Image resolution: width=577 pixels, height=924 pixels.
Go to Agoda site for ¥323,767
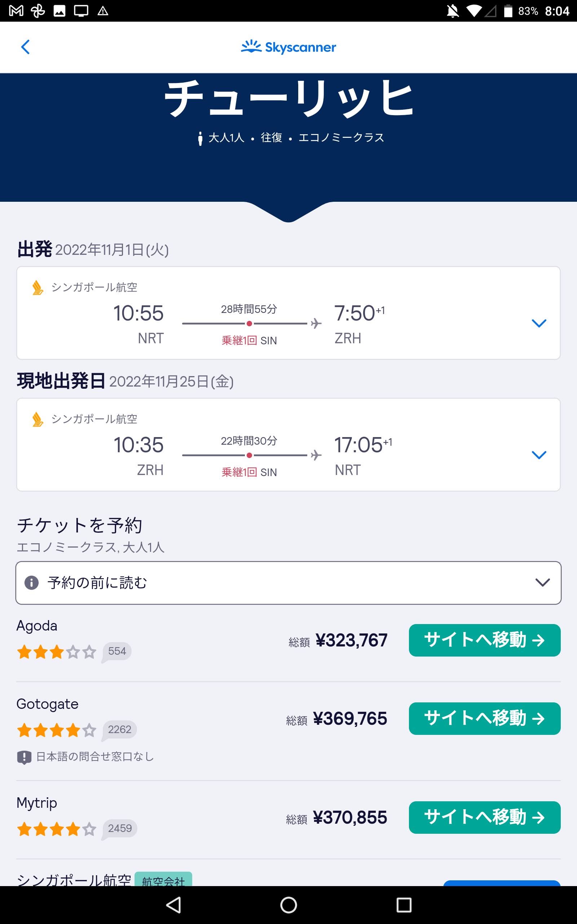(484, 640)
